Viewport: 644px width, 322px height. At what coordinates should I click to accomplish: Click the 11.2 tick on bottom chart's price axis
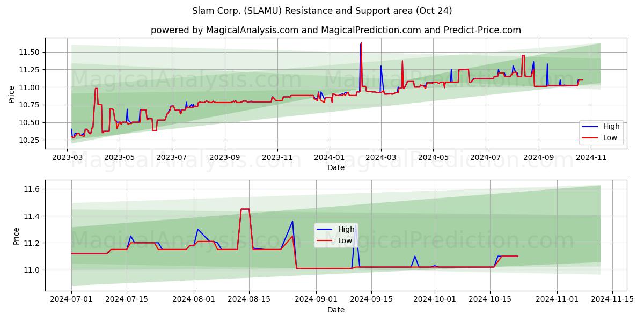(x=33, y=243)
